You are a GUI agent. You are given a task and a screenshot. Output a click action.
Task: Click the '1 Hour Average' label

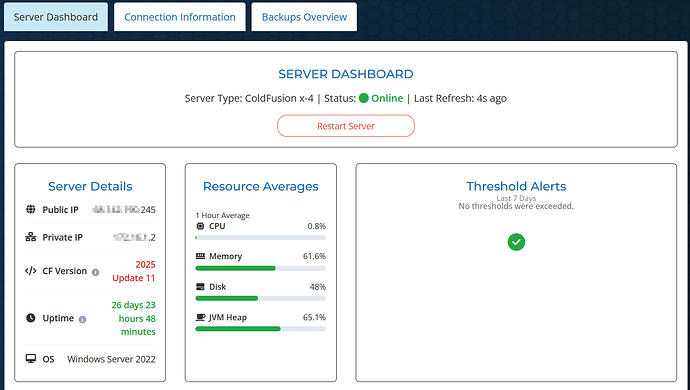click(x=223, y=215)
